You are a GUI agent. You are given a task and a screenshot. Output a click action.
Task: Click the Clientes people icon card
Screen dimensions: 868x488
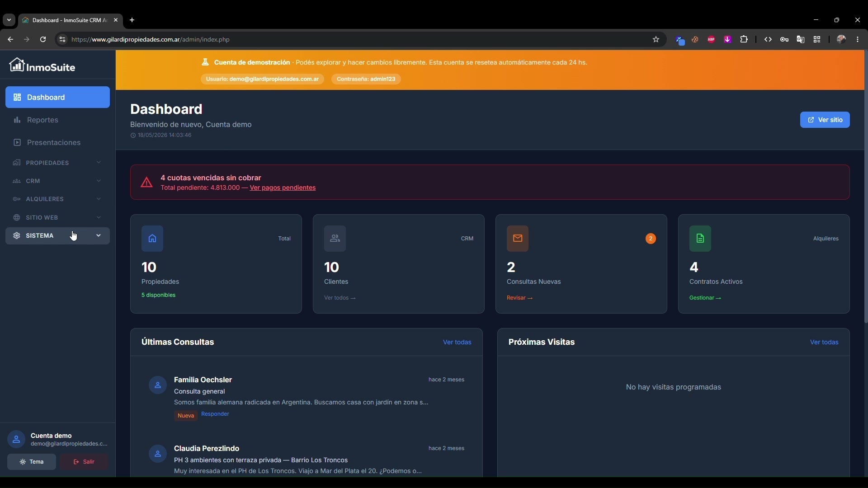pos(335,238)
